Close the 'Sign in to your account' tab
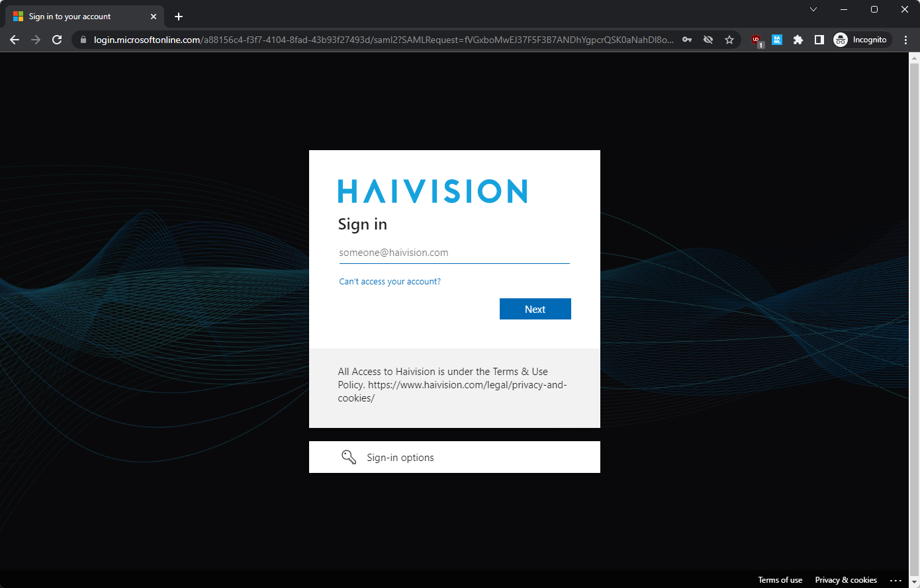The height and width of the screenshot is (588, 920). point(154,17)
